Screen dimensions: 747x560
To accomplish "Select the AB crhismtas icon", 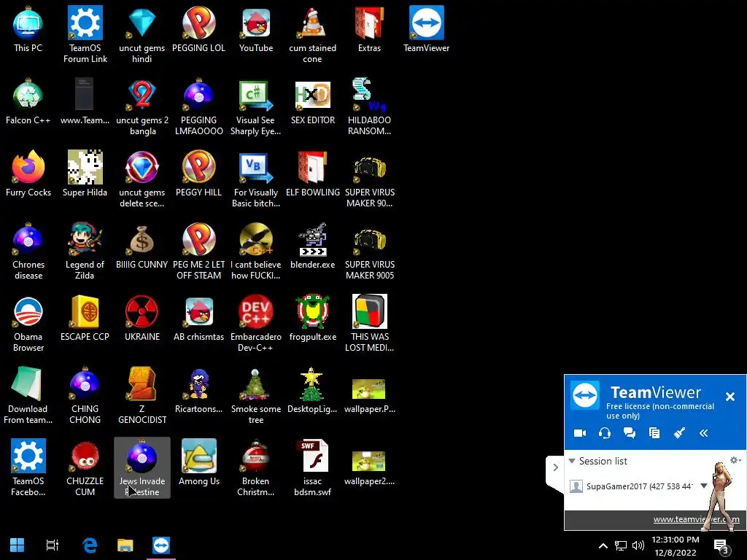I will 198,318.
